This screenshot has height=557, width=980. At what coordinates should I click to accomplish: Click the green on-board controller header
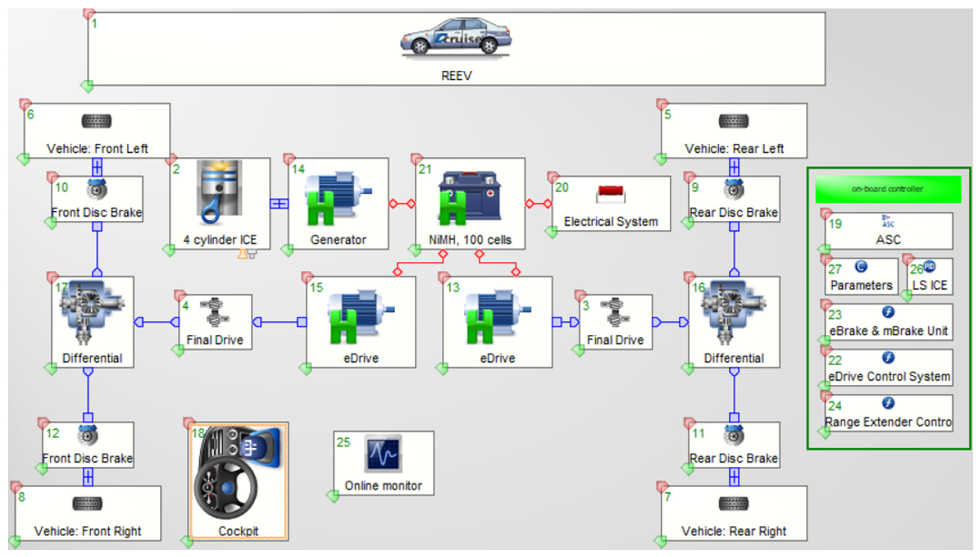[888, 189]
